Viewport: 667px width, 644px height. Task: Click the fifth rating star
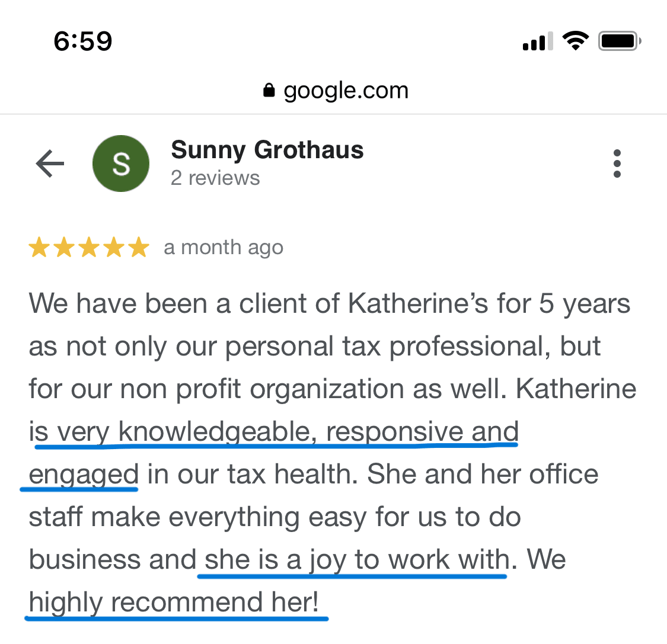(x=139, y=248)
